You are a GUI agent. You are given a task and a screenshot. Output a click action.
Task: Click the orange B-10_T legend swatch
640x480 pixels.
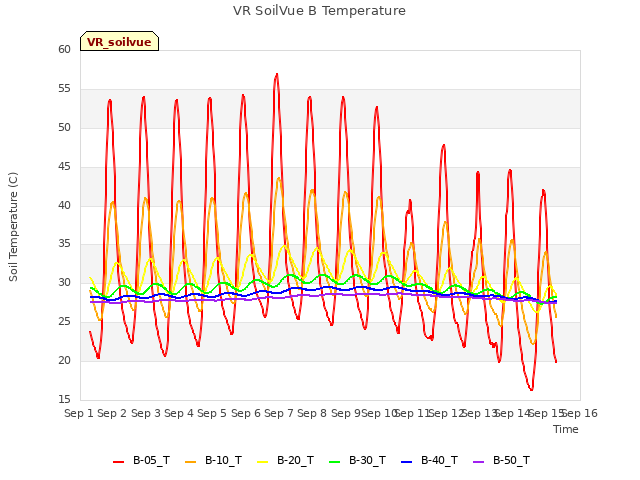point(190,462)
